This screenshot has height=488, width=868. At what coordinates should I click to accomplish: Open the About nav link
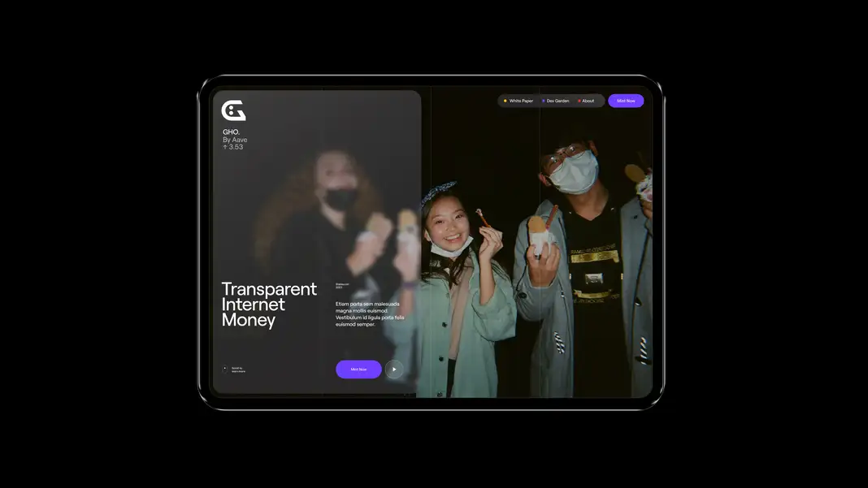click(586, 101)
